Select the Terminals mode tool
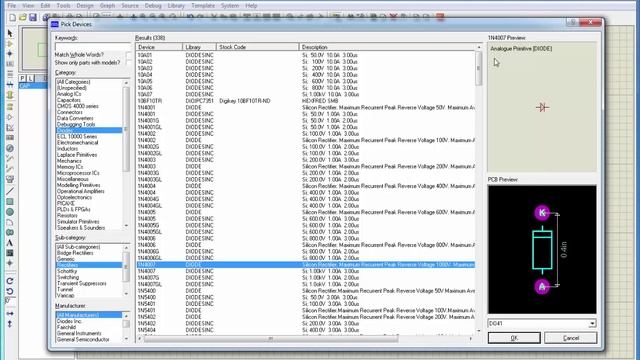 10,107
